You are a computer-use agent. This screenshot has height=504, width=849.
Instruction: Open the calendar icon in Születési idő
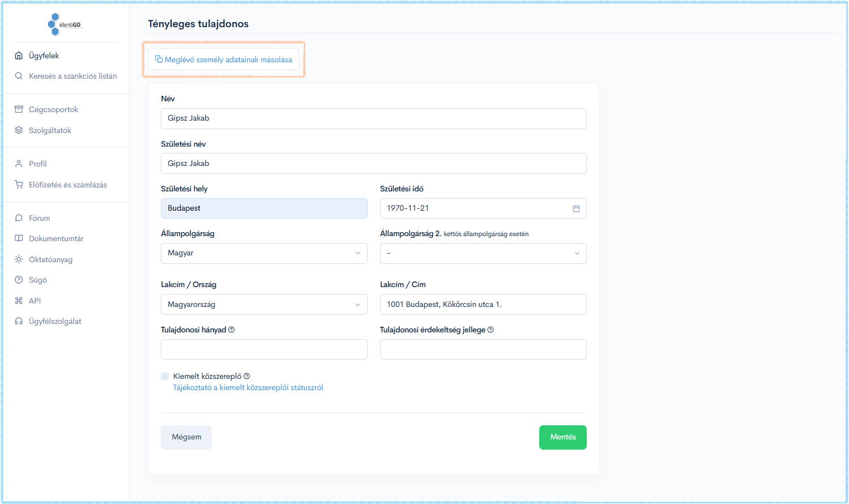pos(576,208)
